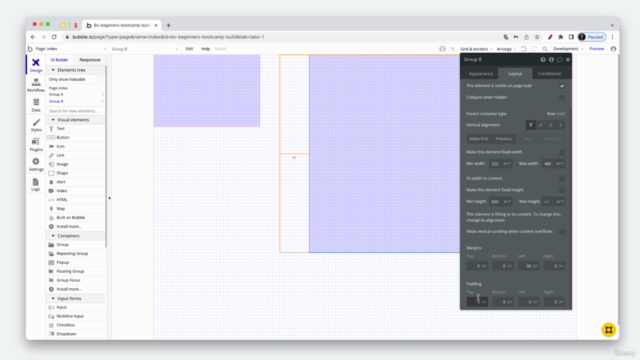640x360 pixels.
Task: Click the Previous order button
Action: [503, 139]
